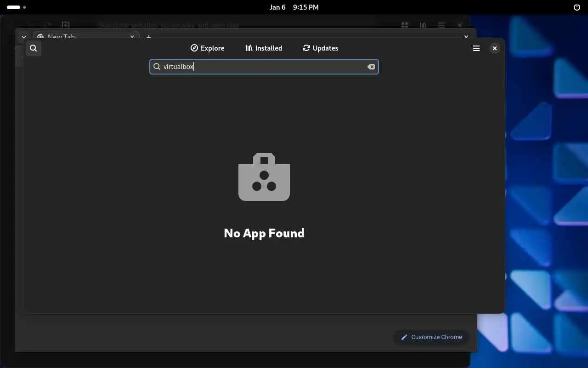Open the Activities overview indicator

(16, 7)
